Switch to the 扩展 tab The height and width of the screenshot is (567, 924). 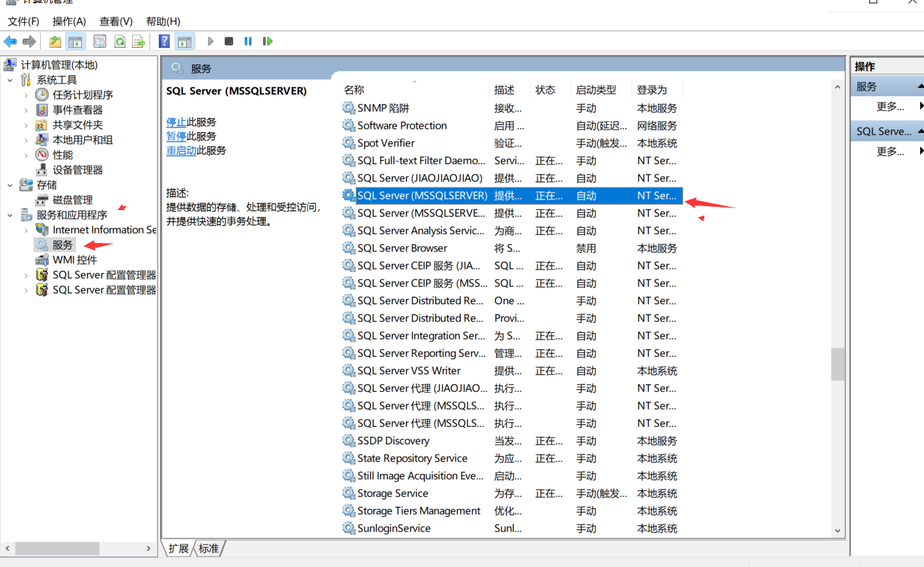(x=178, y=548)
